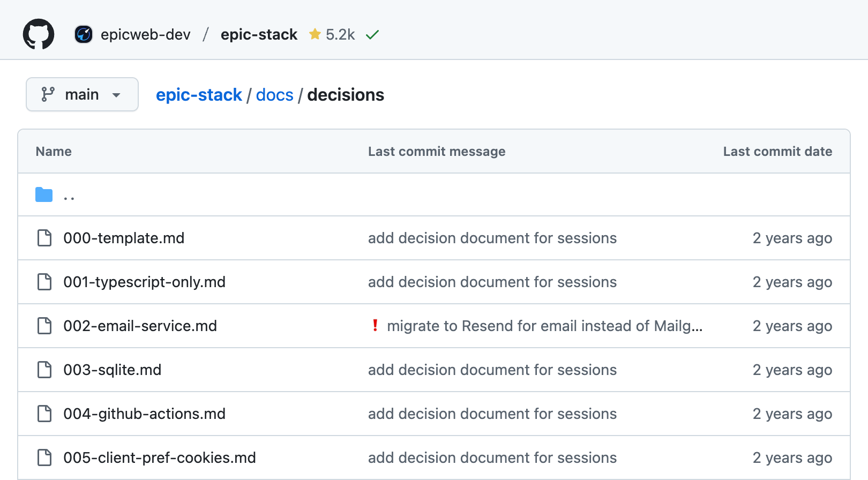The width and height of the screenshot is (868, 480).
Task: Open the epicweb-dev owner link
Action: coord(145,34)
